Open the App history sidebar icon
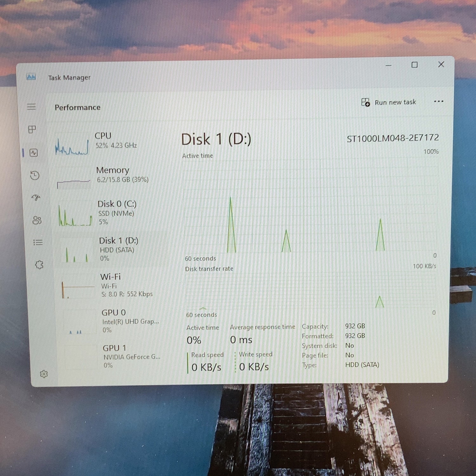Screen dimensions: 476x476 (35, 175)
